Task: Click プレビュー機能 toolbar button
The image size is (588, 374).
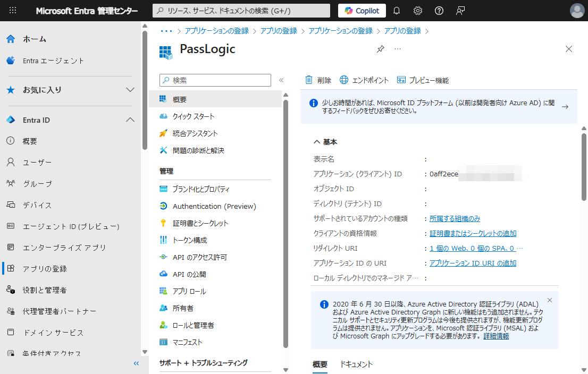Action: [x=423, y=80]
